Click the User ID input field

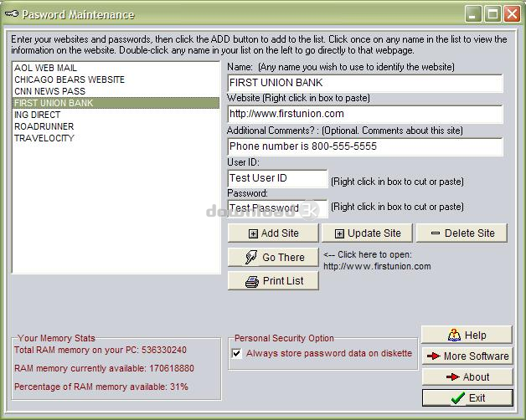(277, 178)
